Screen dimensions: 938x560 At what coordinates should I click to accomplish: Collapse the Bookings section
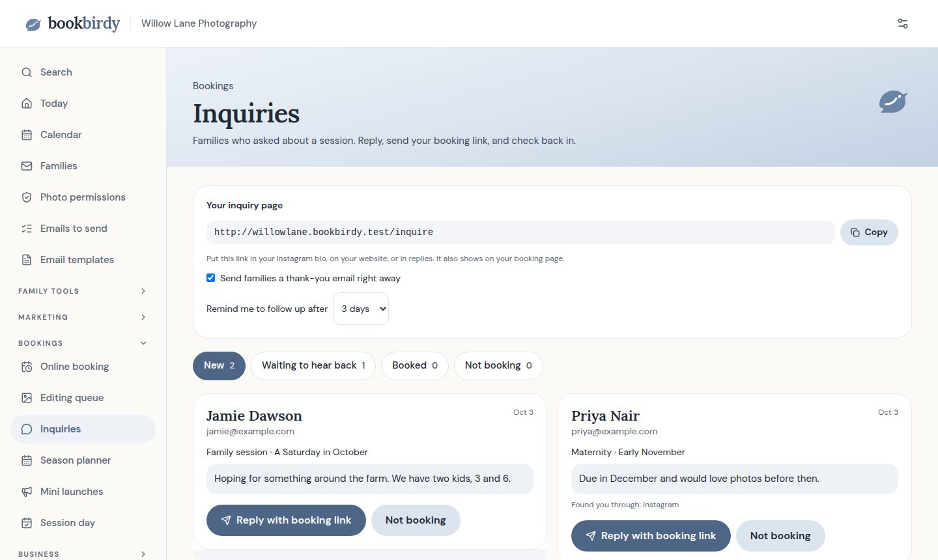tap(83, 343)
